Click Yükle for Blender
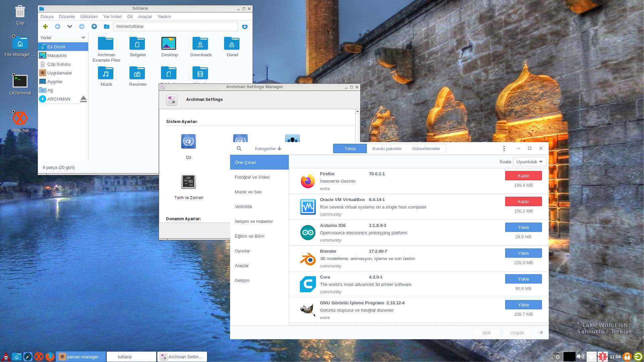Viewport: 644px width, 362px height. pos(523,253)
